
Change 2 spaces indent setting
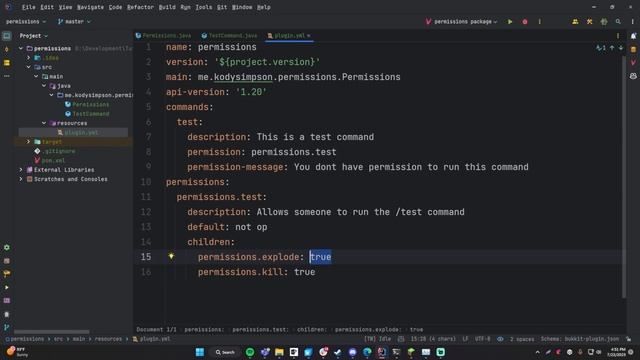(x=522, y=339)
